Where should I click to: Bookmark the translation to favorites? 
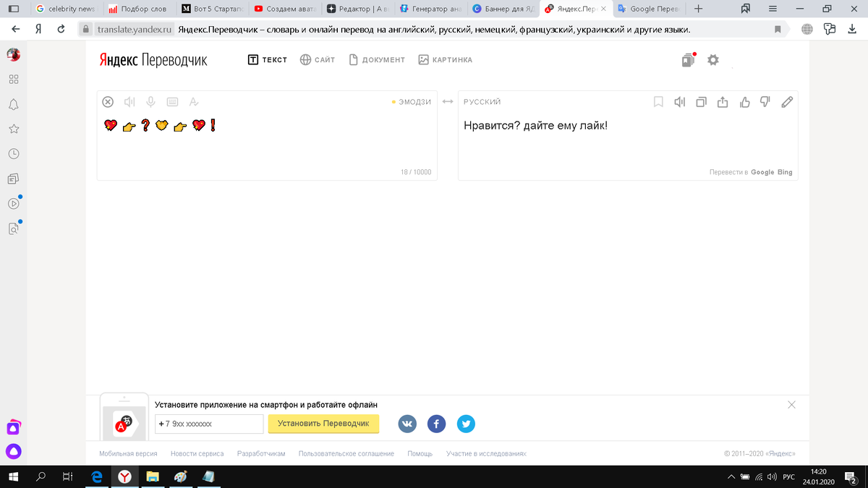click(658, 102)
